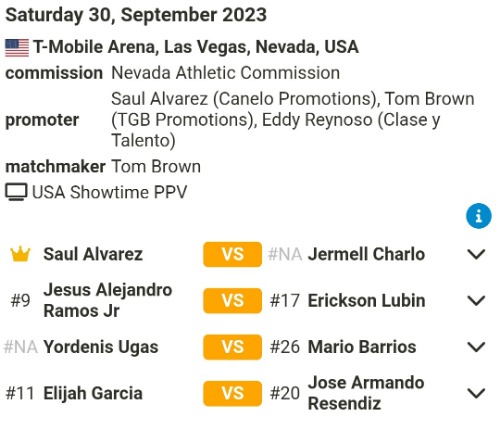Click the blue info circle icon
This screenshot has height=429, width=500.
click(x=478, y=216)
